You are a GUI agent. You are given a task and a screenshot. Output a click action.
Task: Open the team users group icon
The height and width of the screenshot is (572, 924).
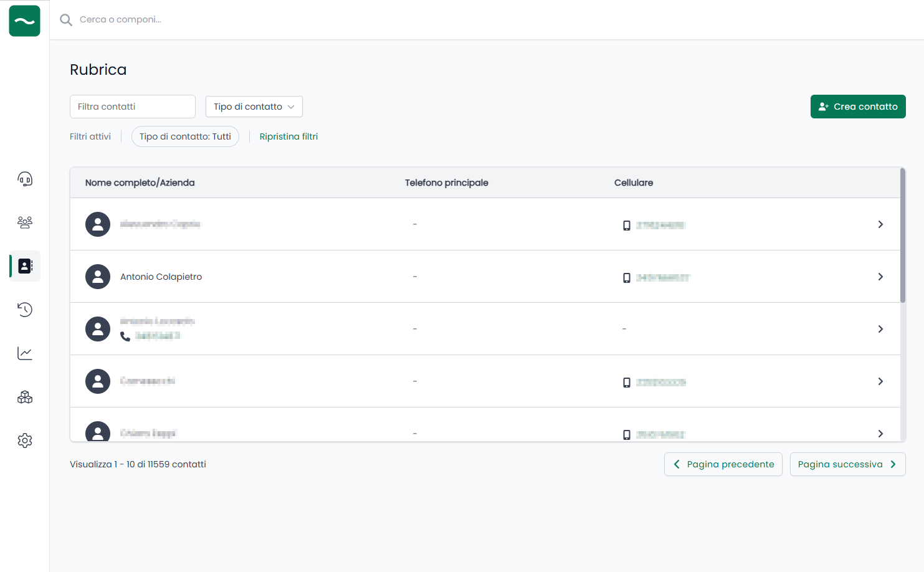point(25,222)
